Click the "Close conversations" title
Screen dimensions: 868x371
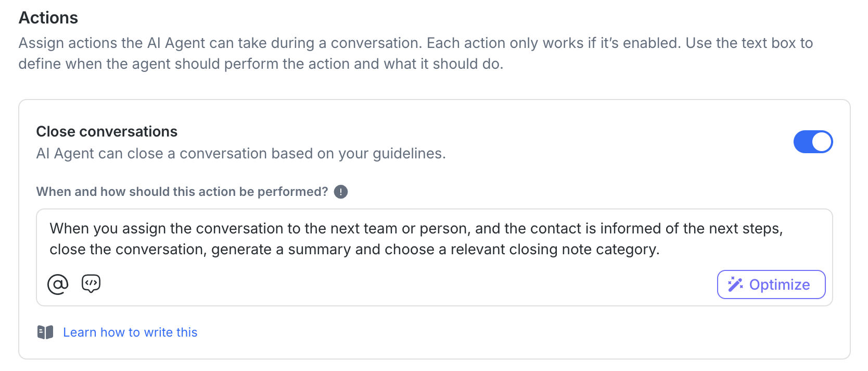coord(107,131)
